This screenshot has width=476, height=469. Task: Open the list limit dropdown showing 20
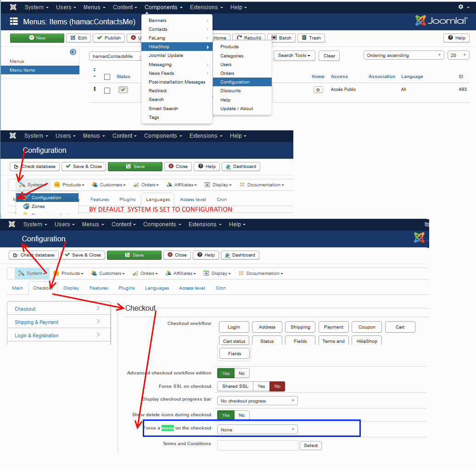[x=459, y=55]
